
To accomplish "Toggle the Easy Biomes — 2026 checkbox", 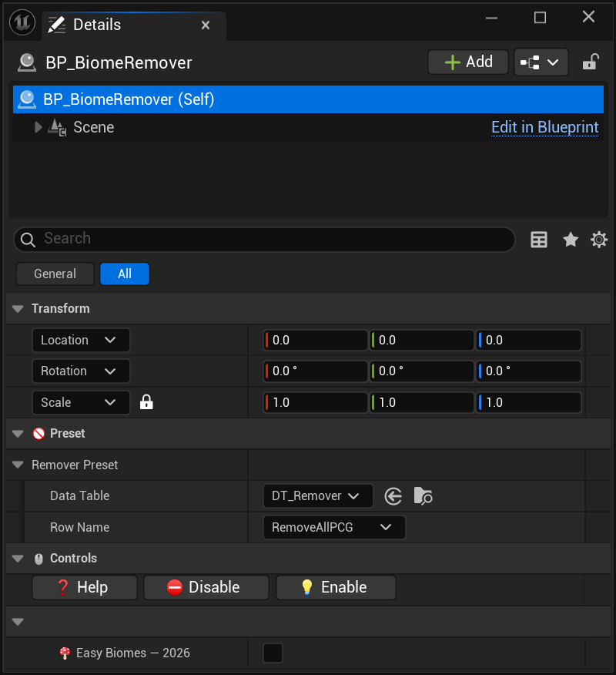I will (273, 653).
